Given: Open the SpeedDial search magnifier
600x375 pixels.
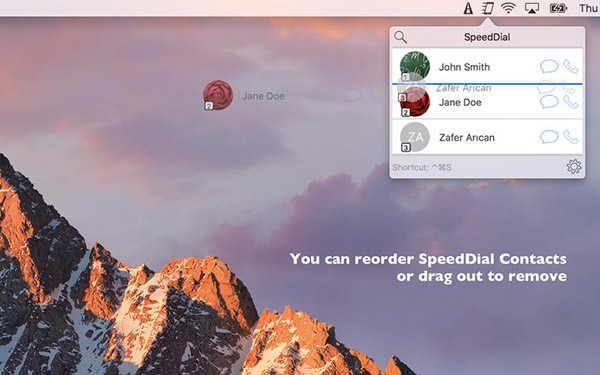Looking at the screenshot, I should pos(400,37).
